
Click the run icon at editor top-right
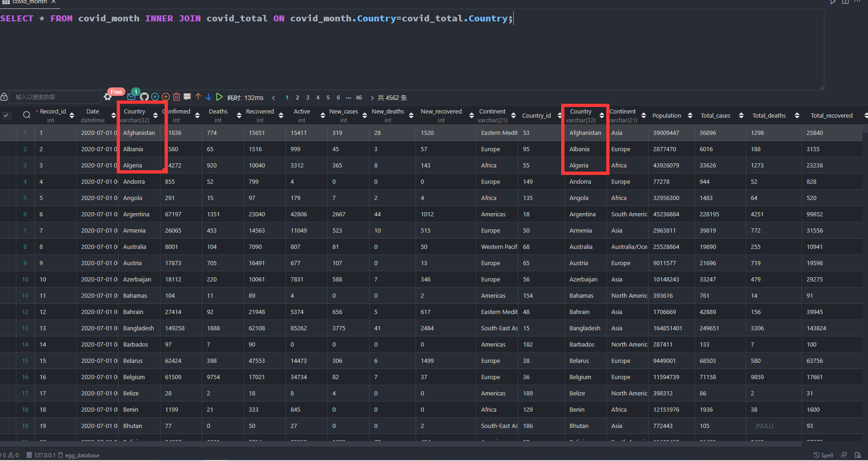833,2
